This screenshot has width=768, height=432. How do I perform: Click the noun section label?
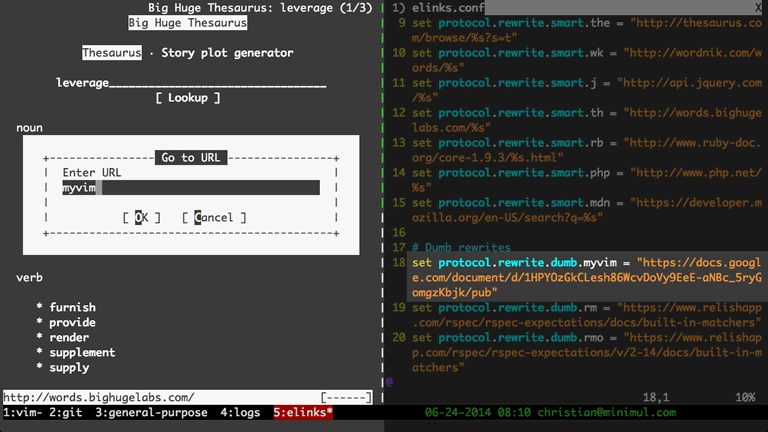coord(29,128)
